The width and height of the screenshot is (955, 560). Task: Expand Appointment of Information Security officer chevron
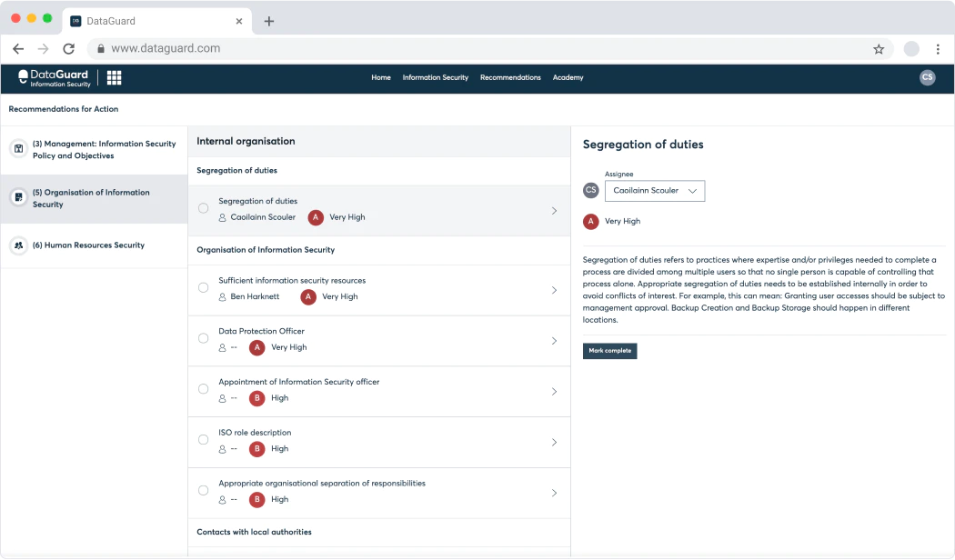(x=554, y=392)
